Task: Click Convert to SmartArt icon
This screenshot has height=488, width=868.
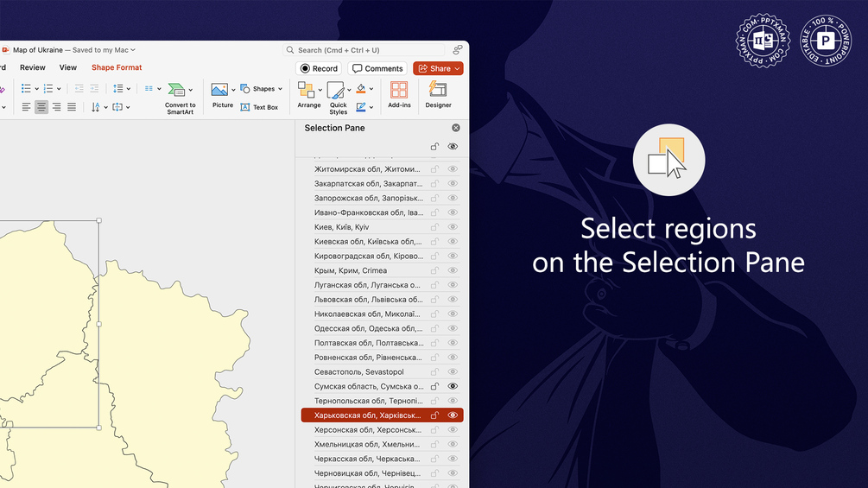Action: [x=176, y=90]
